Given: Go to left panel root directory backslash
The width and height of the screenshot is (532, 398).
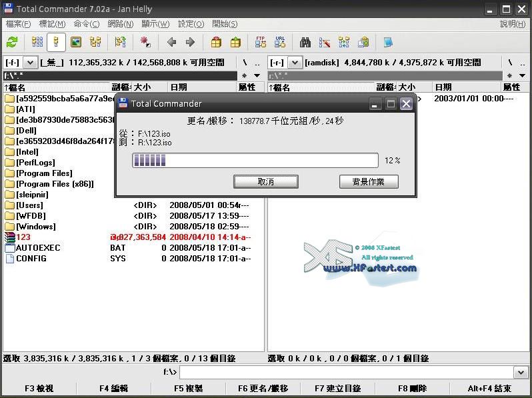Looking at the screenshot, I should (245, 63).
